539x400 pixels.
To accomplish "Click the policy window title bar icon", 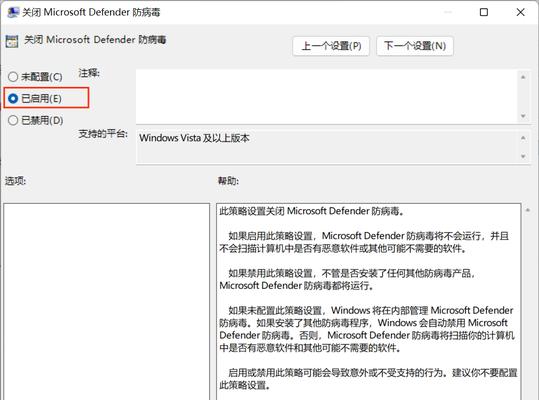I will [13, 12].
